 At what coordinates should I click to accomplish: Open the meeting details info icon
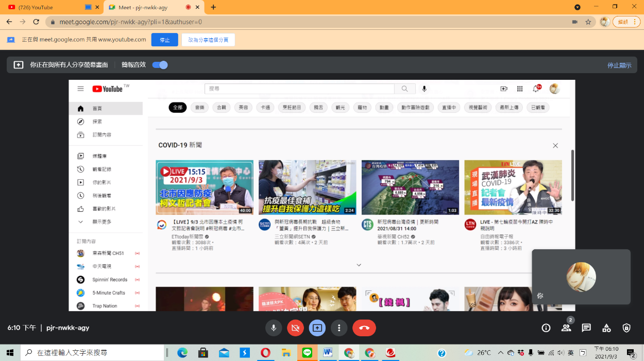point(546,328)
